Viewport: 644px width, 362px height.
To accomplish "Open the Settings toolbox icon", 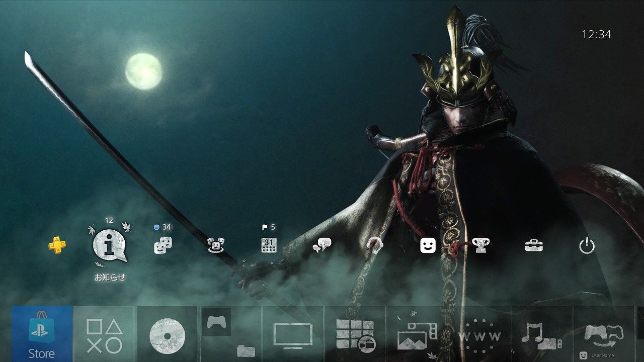I will [x=533, y=245].
